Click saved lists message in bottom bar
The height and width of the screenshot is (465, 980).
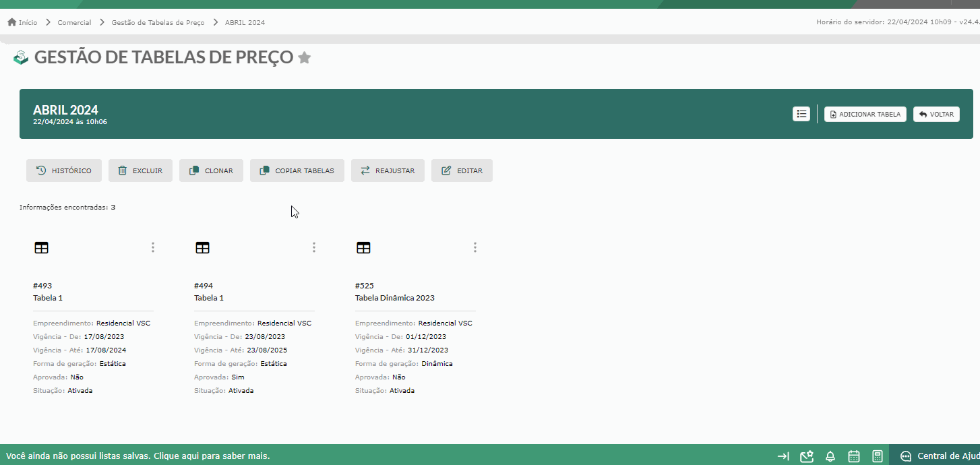[138, 456]
